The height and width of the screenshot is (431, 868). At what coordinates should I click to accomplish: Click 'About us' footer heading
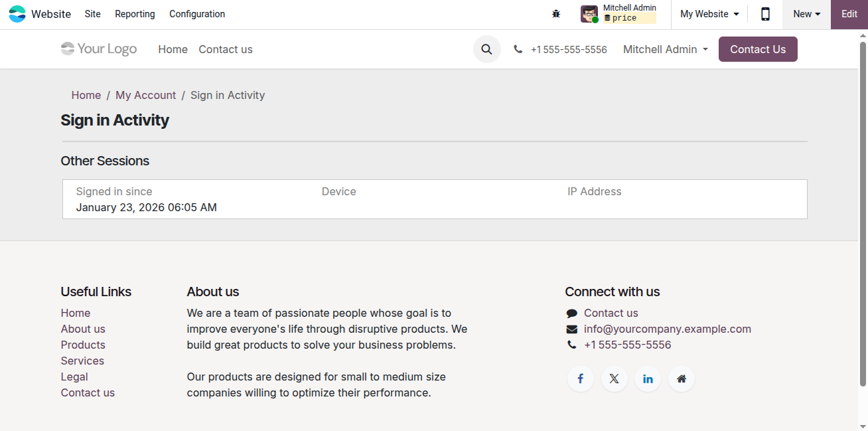point(213,292)
